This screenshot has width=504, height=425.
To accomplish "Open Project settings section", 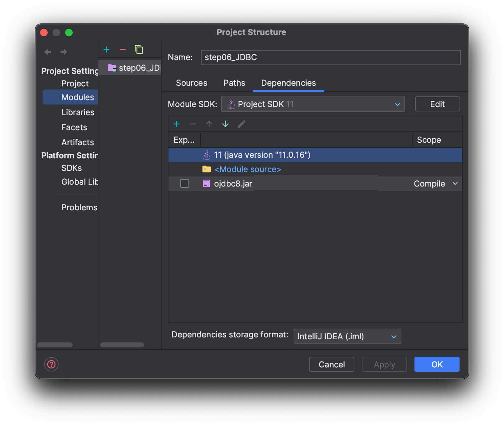I will 75,84.
